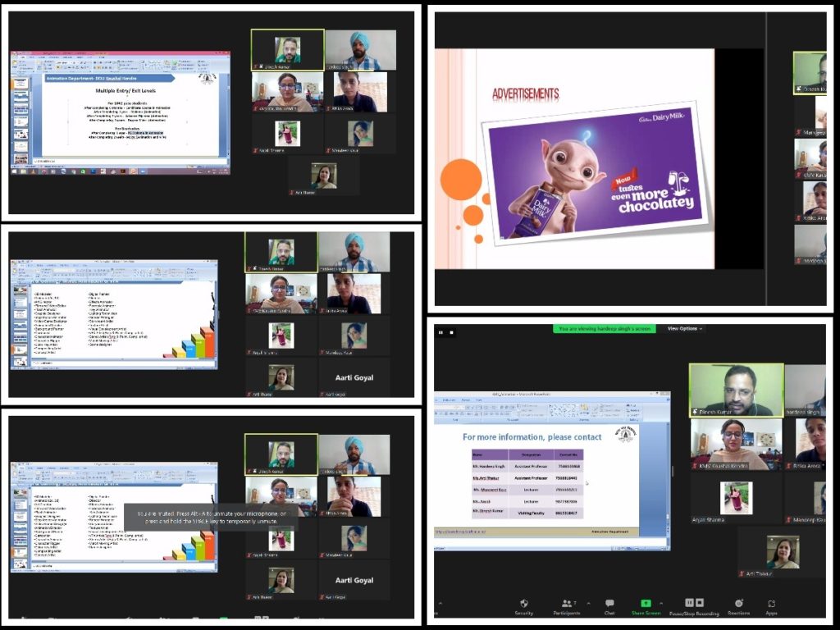Stop recording from the bottom Zoom toolbar
This screenshot has height=630, width=840.
click(x=700, y=603)
